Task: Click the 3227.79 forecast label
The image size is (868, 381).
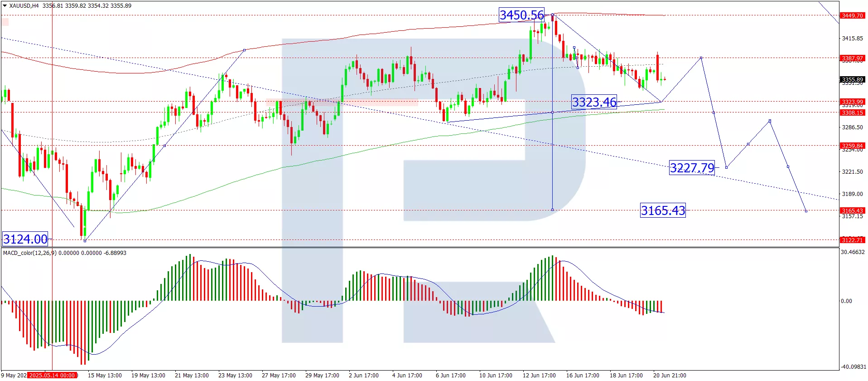Action: click(x=692, y=168)
